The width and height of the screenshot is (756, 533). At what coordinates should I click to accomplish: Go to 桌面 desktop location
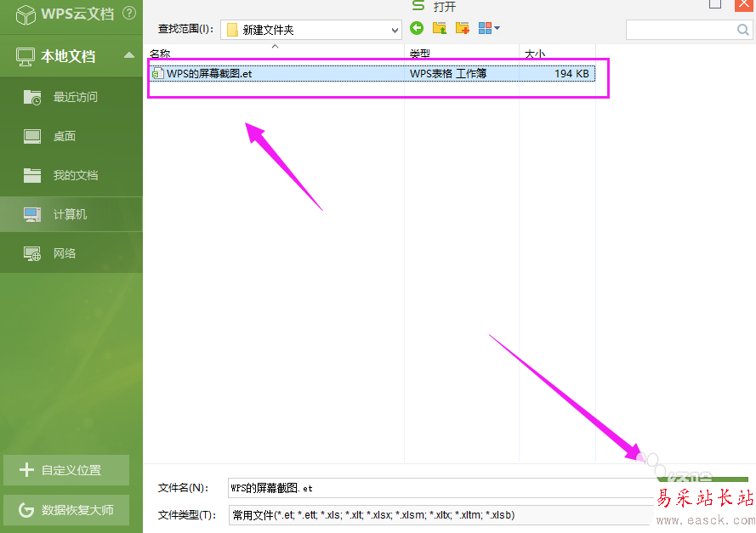tap(71, 136)
